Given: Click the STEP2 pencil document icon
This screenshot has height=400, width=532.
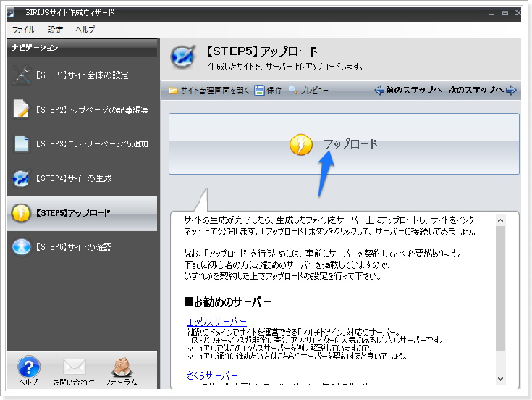Looking at the screenshot, I should click(x=22, y=109).
